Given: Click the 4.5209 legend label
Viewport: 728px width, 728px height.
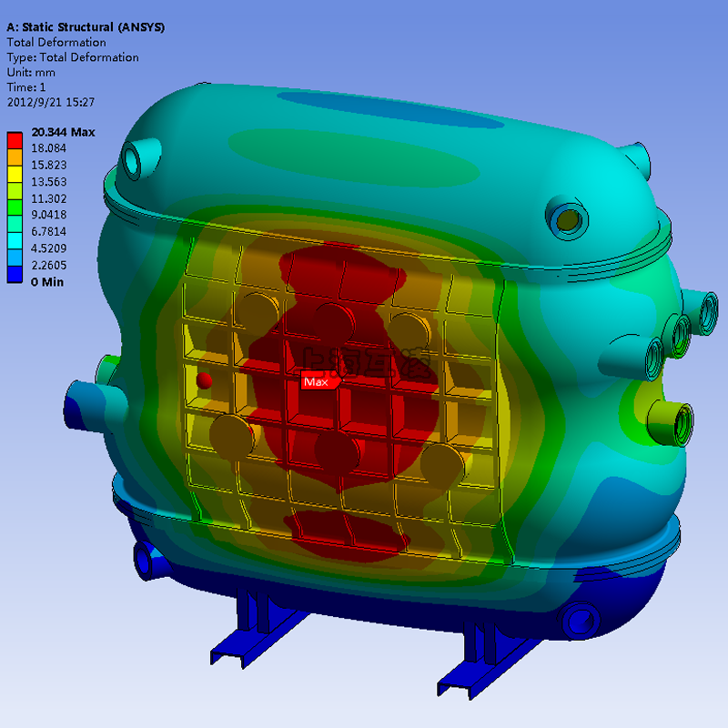Looking at the screenshot, I should click(50, 248).
